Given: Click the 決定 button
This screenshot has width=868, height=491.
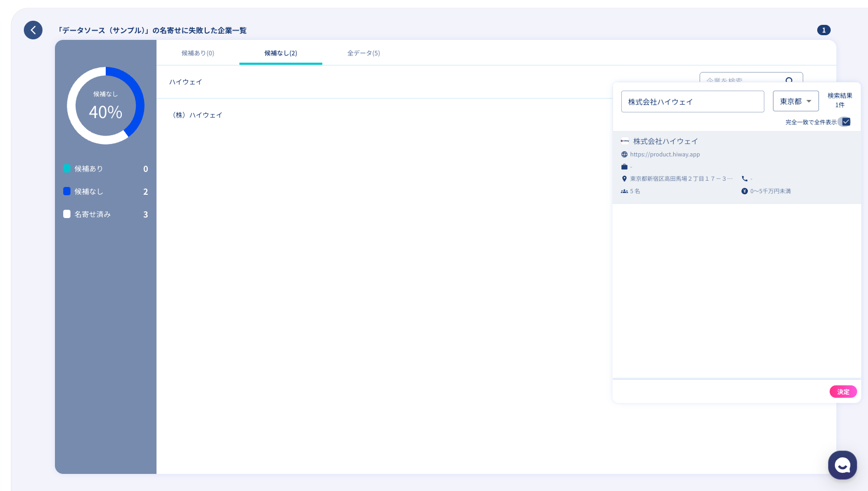Looking at the screenshot, I should click(x=843, y=392).
